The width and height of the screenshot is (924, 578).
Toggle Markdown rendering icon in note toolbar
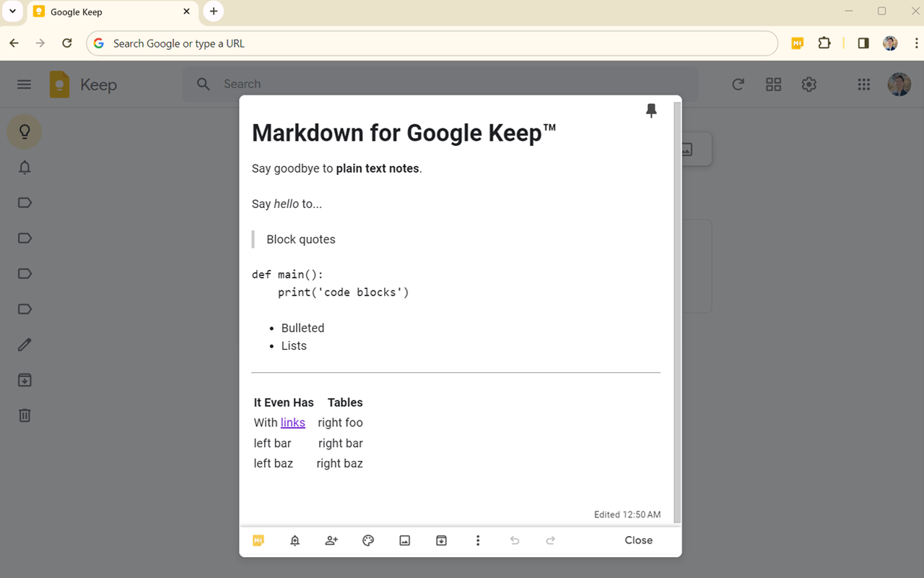pyautogui.click(x=258, y=540)
